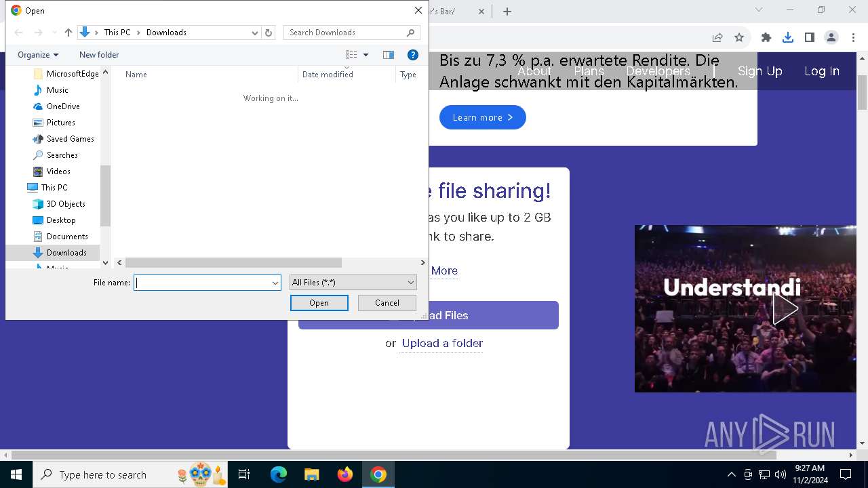Click horizontal scrollbar in file list
Viewport: 868px width, 488px height.
(x=233, y=262)
